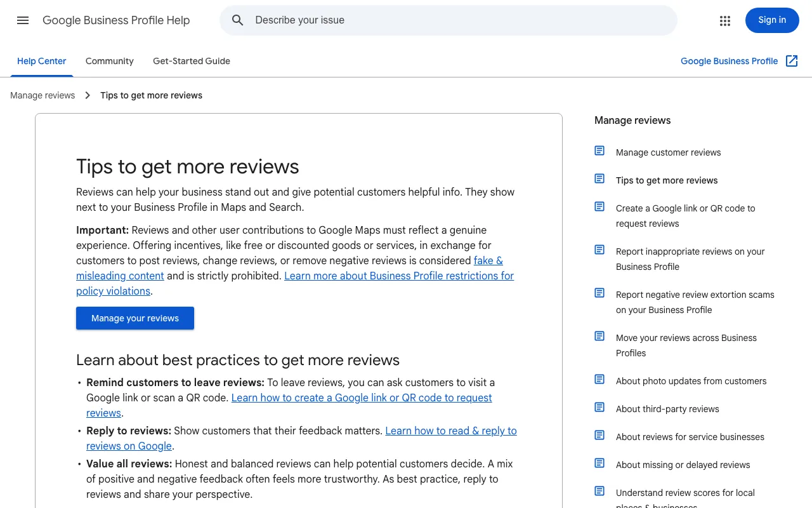Click the external link icon beside Google Business Profile

(x=792, y=61)
